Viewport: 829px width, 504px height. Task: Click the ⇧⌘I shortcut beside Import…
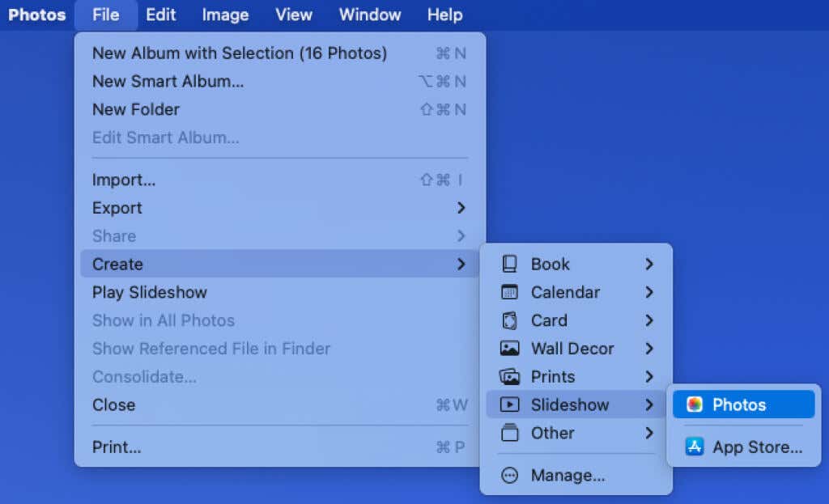click(x=442, y=180)
